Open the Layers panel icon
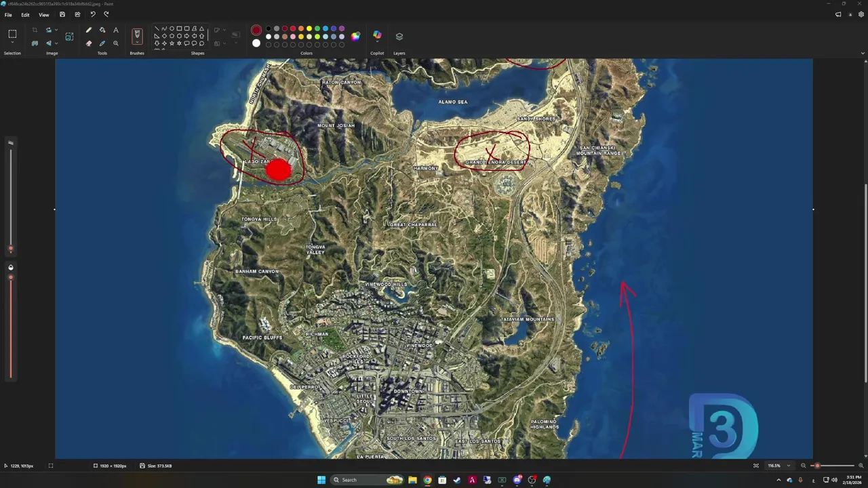The width and height of the screenshot is (868, 488). click(x=399, y=36)
